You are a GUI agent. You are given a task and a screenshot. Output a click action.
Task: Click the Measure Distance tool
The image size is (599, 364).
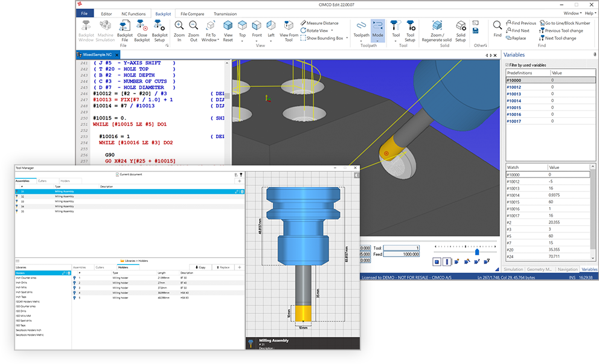[320, 23]
